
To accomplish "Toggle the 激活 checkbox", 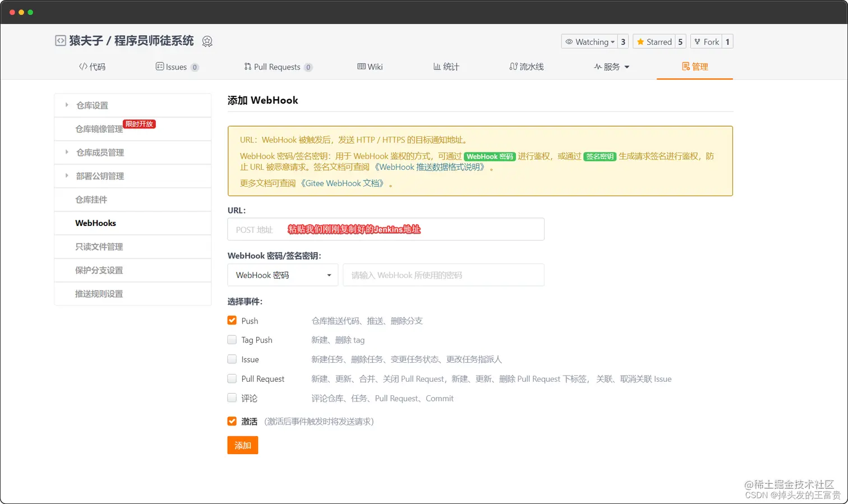I will [x=232, y=421].
